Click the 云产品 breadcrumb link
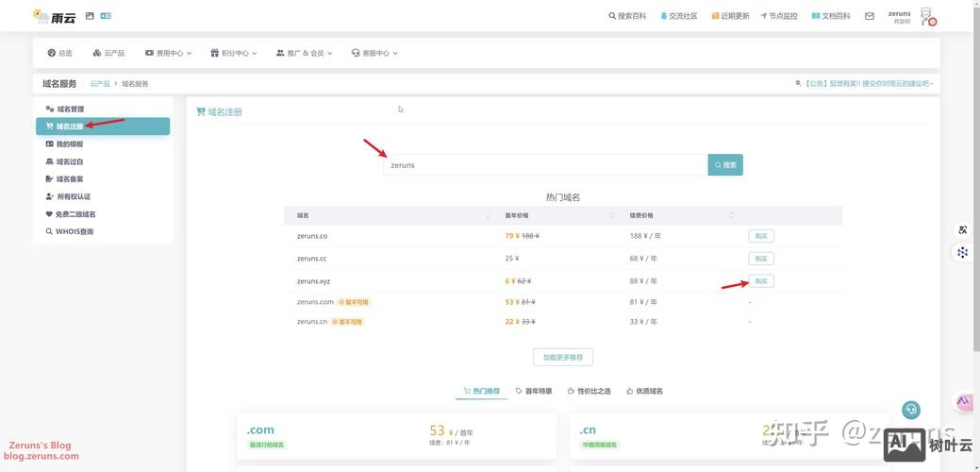The height and width of the screenshot is (472, 980). tap(100, 84)
